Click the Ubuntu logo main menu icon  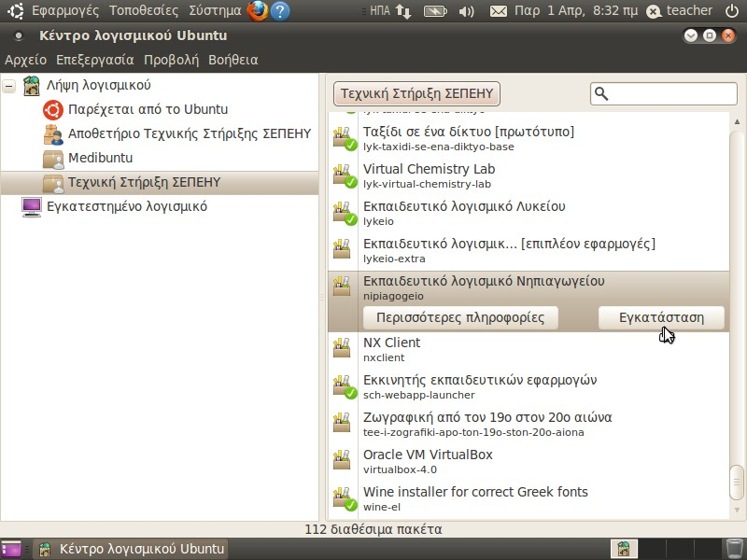click(15, 10)
